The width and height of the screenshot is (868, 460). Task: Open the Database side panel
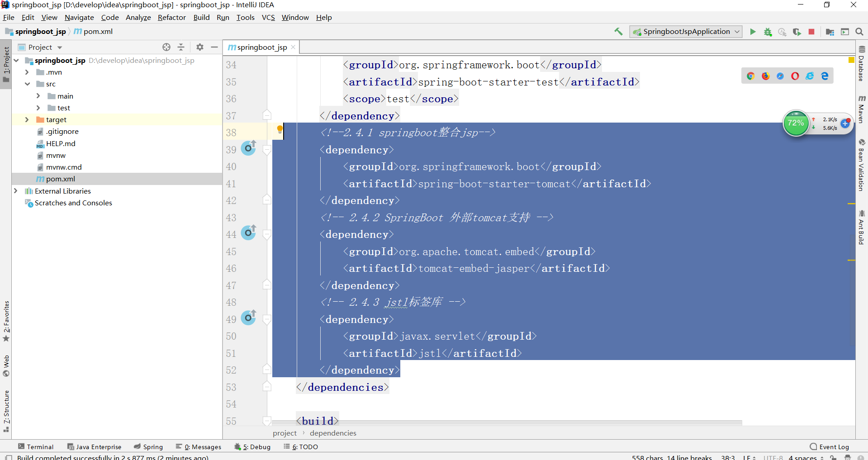click(x=862, y=63)
